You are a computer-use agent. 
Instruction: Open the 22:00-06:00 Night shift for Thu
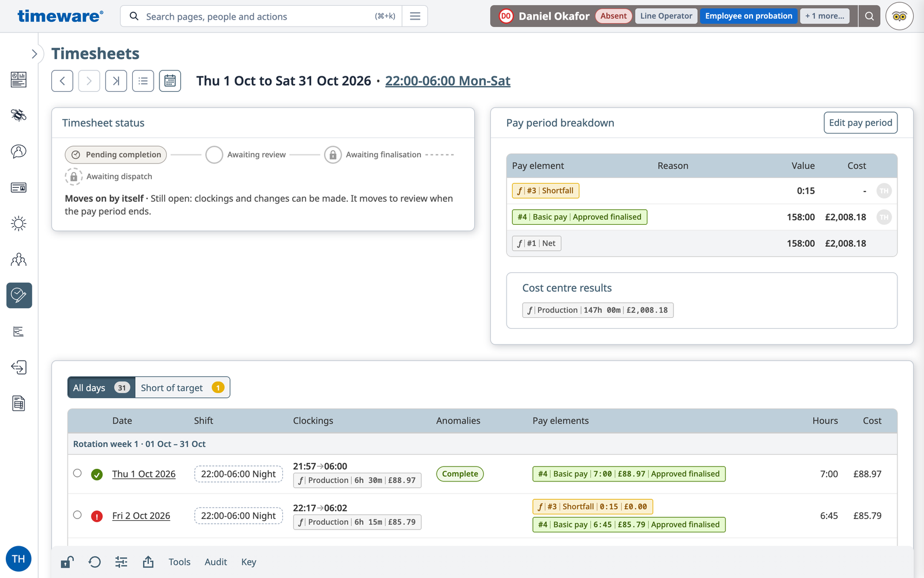tap(239, 474)
